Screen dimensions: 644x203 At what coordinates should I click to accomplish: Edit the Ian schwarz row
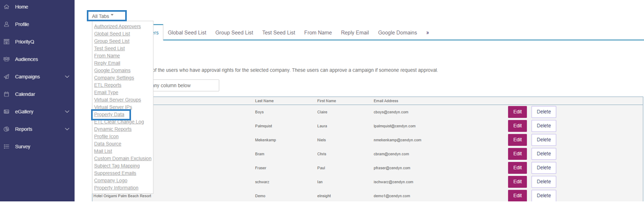coord(517,182)
